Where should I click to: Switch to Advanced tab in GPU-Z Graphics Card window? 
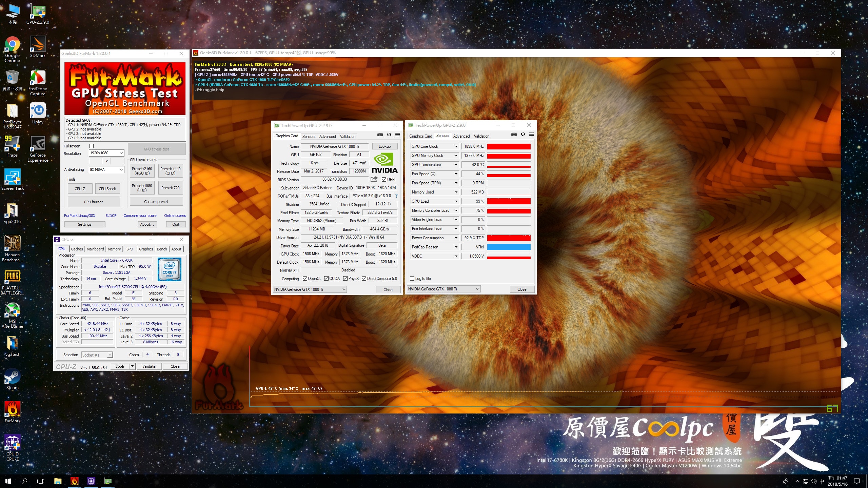point(328,137)
